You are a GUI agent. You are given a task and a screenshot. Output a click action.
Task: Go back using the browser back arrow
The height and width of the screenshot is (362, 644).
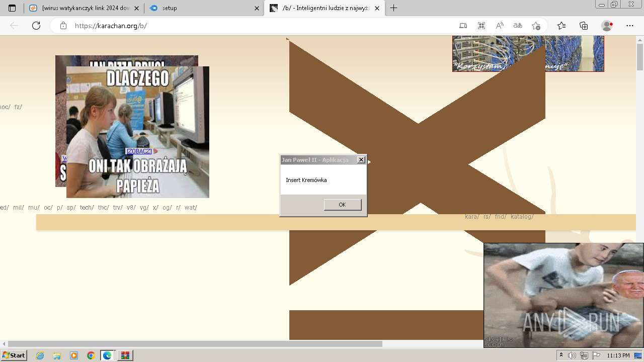[14, 26]
